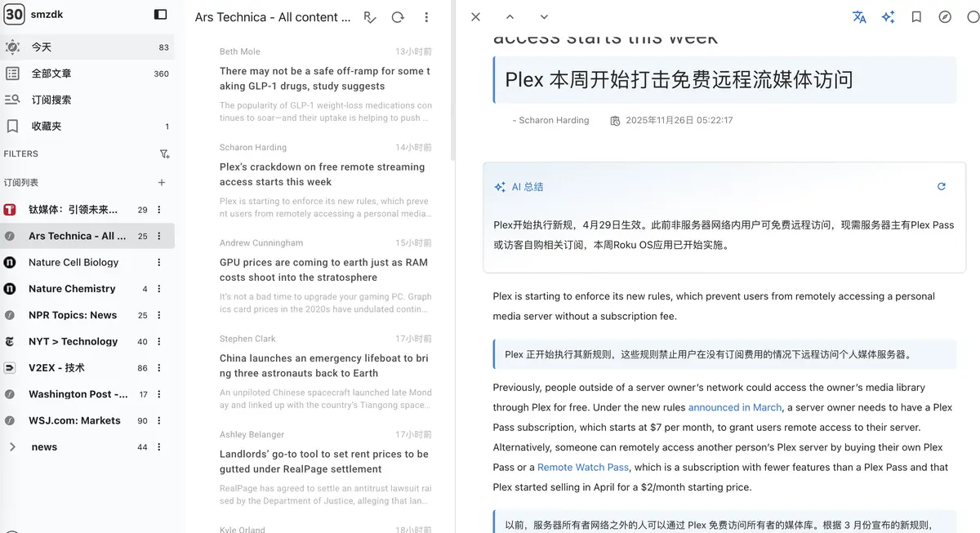Toggle the sidebar panel collapse icon
980x533 pixels.
[x=160, y=14]
